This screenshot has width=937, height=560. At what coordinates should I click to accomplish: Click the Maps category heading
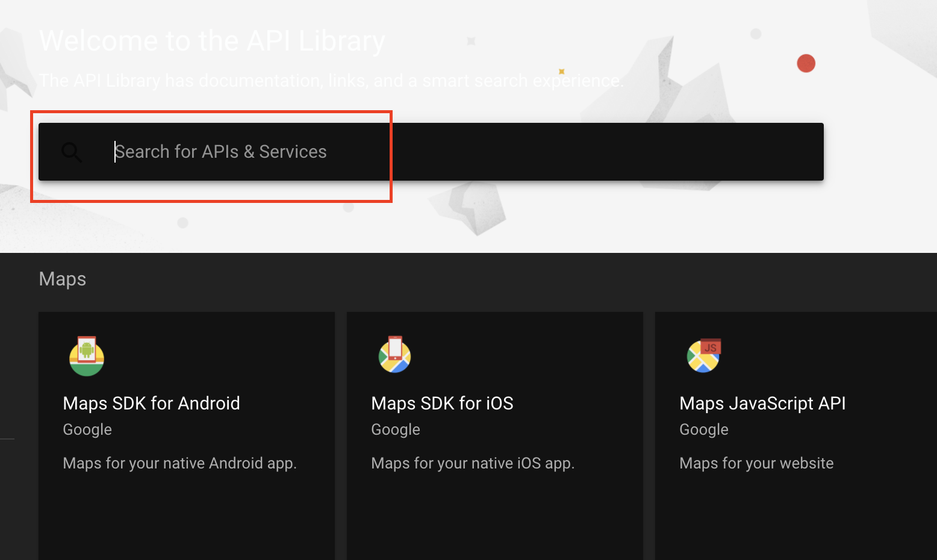click(63, 279)
